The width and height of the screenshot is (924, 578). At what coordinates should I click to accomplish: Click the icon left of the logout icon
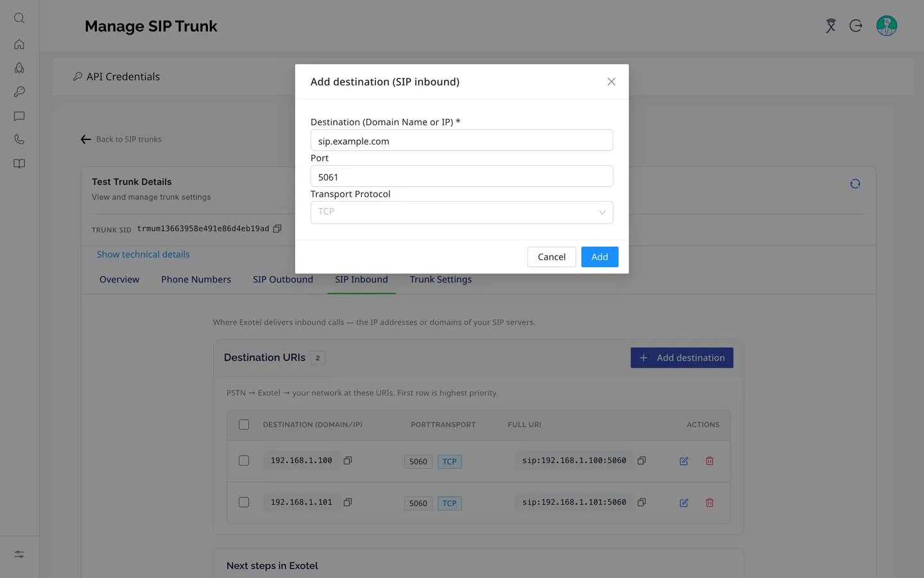tap(831, 26)
